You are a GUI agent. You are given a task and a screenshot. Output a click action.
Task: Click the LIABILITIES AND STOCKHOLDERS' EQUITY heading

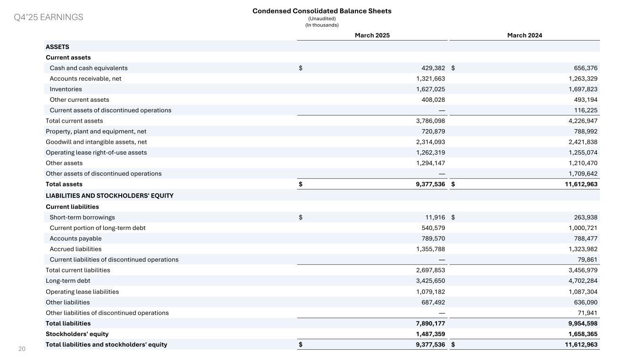click(109, 196)
